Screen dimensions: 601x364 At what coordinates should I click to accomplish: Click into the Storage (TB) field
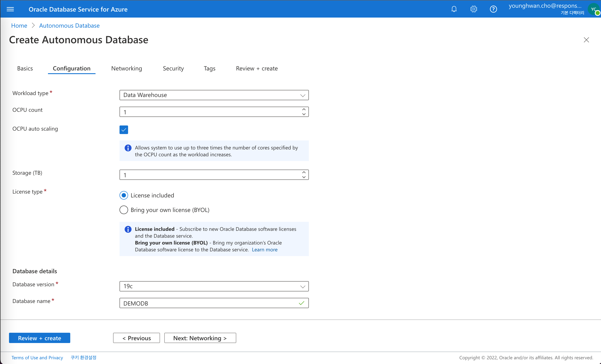click(214, 175)
